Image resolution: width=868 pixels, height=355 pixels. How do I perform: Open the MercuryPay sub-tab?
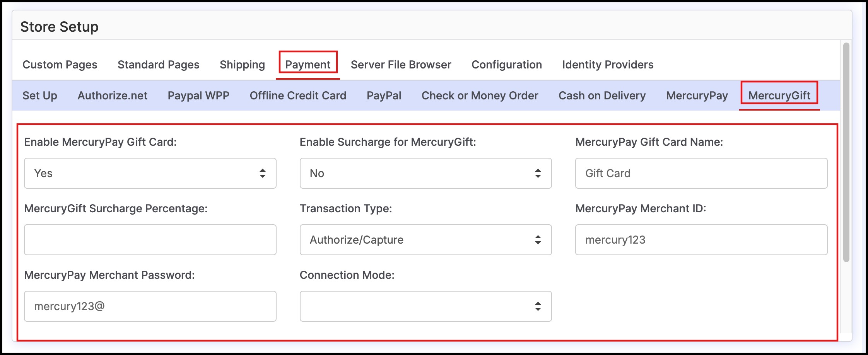pyautogui.click(x=697, y=96)
